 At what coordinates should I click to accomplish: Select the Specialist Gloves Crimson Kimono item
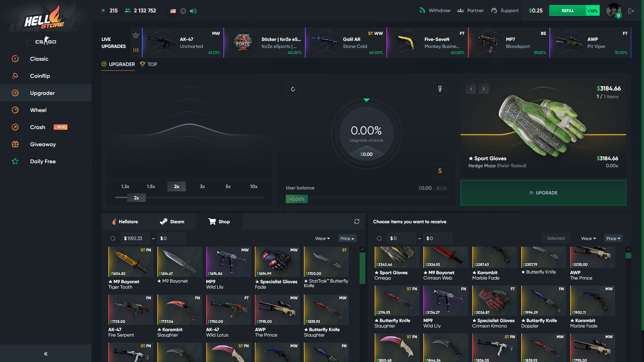click(x=495, y=307)
